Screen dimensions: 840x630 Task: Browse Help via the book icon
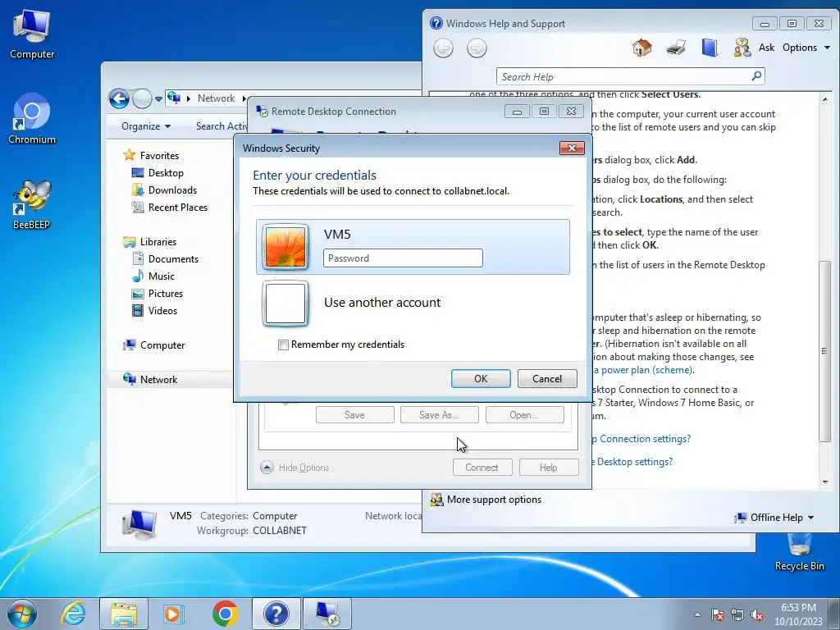tap(710, 48)
